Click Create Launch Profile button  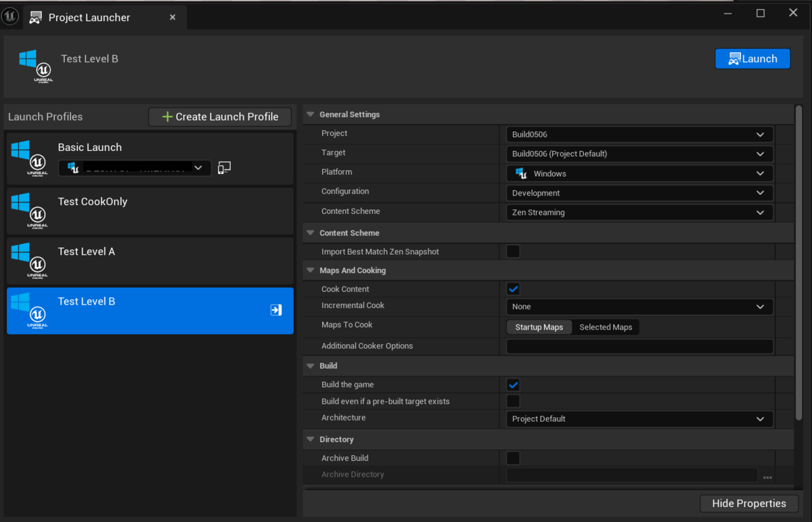(220, 116)
